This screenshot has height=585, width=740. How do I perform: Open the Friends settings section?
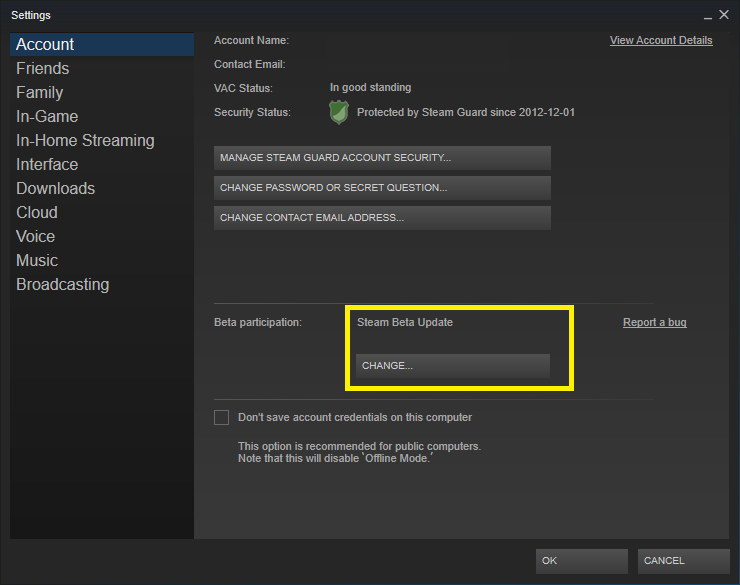pos(42,68)
